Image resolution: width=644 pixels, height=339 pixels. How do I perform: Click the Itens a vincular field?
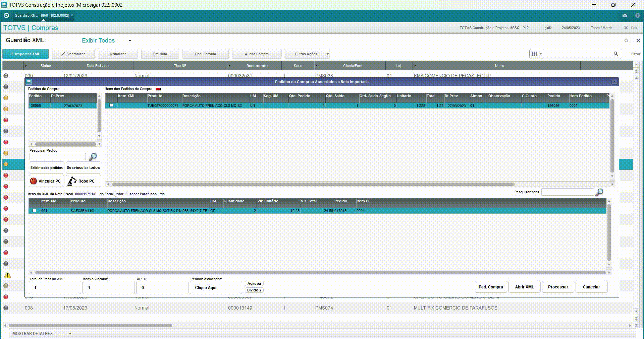(109, 287)
